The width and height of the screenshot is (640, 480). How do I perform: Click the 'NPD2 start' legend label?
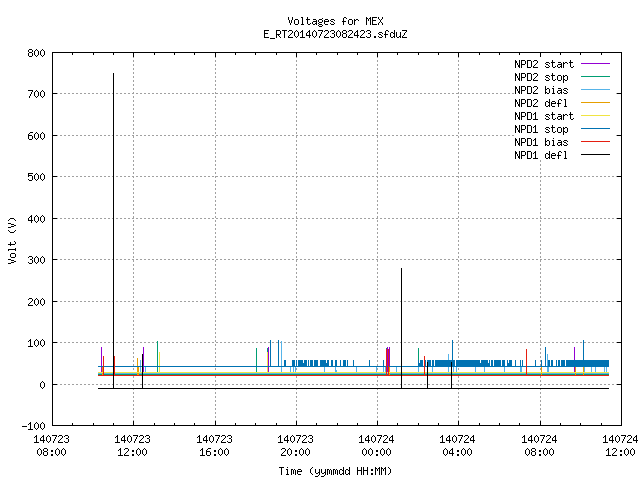point(544,64)
